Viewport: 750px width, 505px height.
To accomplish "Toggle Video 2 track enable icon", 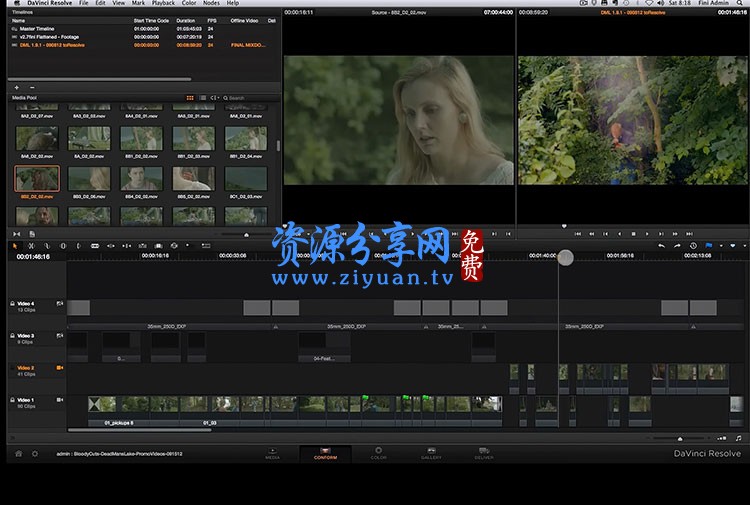I will pos(60,367).
